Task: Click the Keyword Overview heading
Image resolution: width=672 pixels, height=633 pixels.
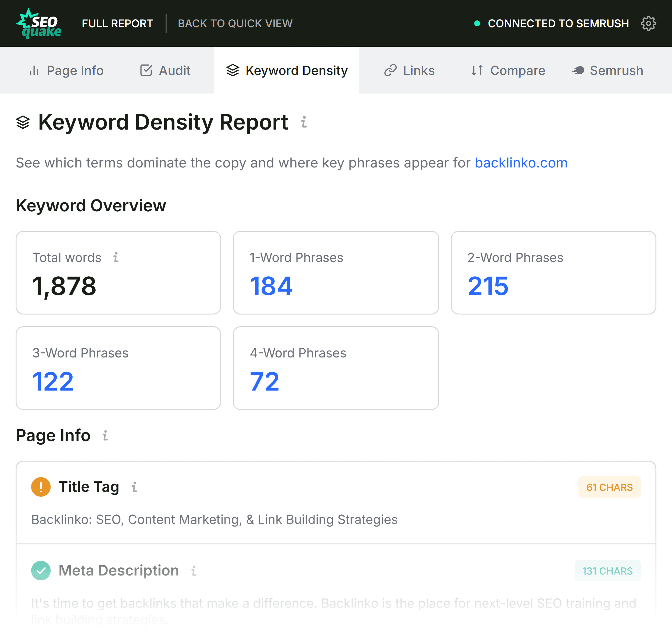Action: click(91, 205)
